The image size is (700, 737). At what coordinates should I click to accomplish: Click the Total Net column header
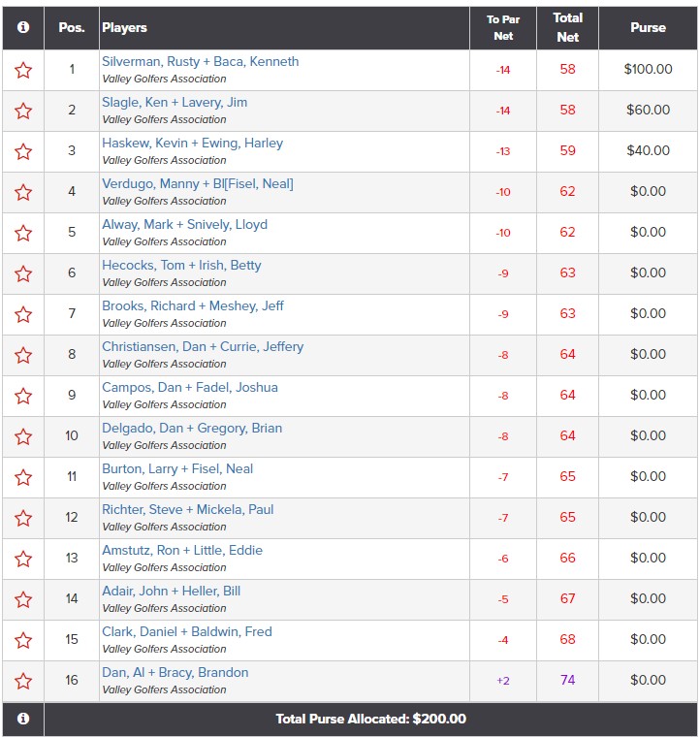[567, 28]
